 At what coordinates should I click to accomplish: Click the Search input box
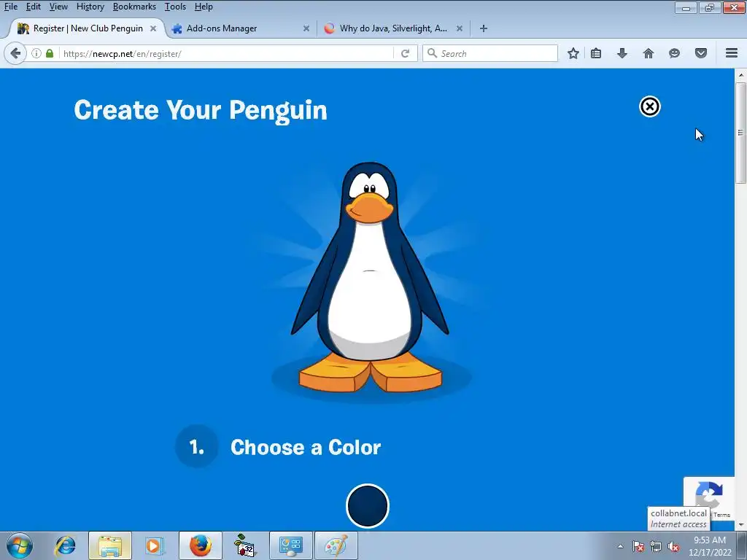point(490,53)
